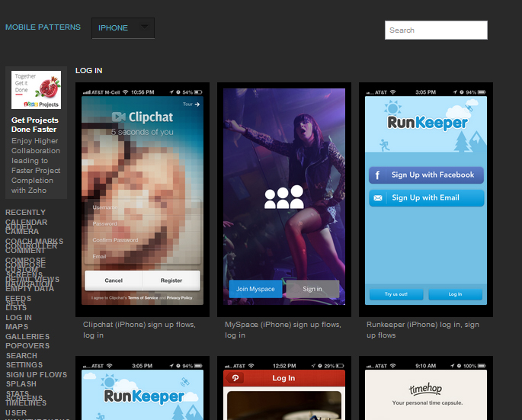Open Clipchat (iPhone) sign up flows caption link
This screenshot has height=420, width=522.
coord(139,330)
